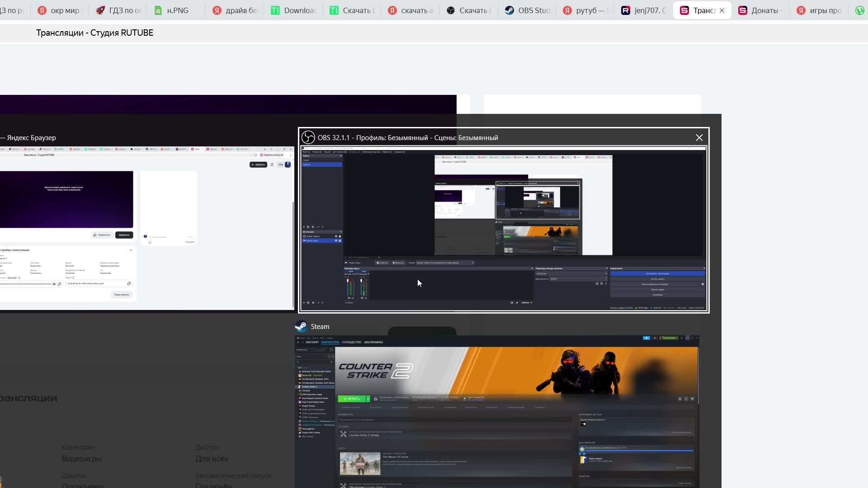Select the Steam window preview
The image size is (868, 488).
click(497, 411)
